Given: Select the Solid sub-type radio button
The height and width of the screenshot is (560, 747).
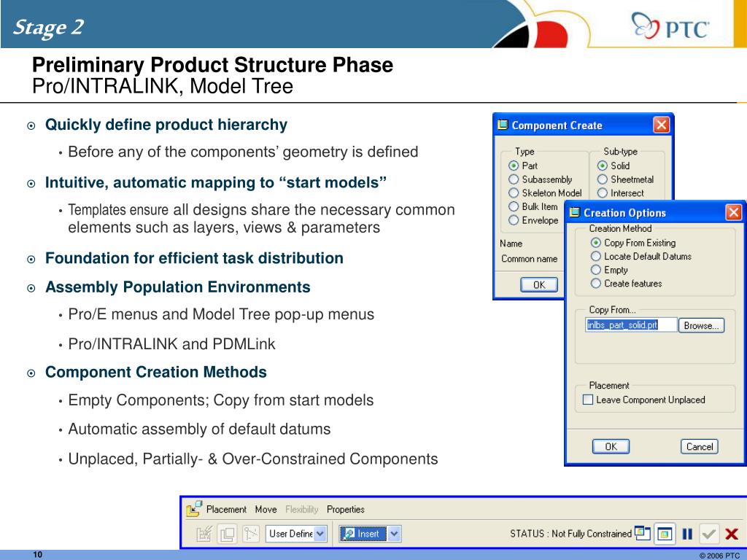Looking at the screenshot, I should click(602, 166).
